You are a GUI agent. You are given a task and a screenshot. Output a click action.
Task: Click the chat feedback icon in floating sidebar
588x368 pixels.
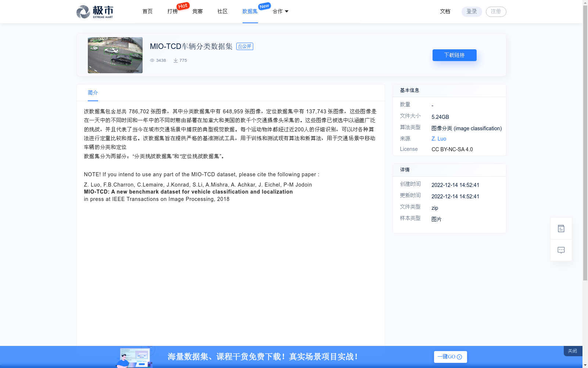coord(561,250)
